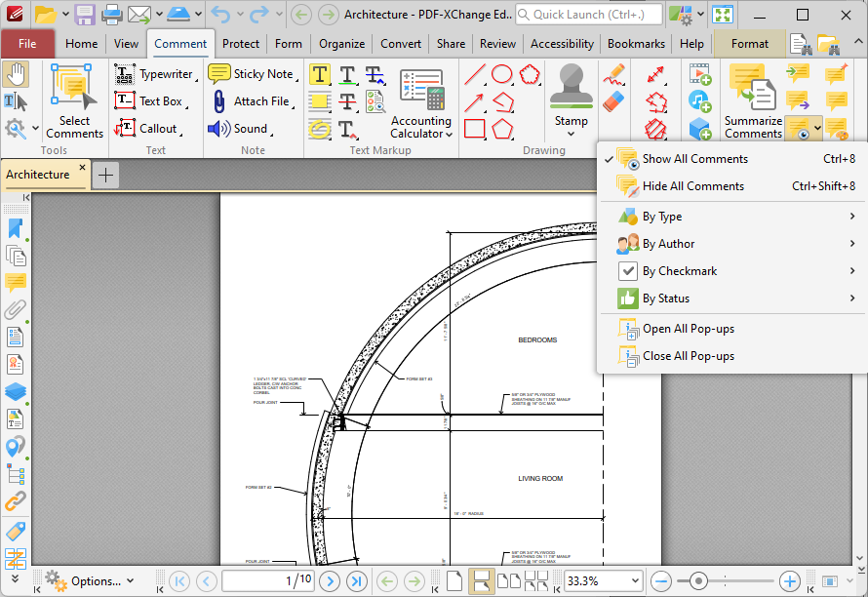This screenshot has height=597, width=868.
Task: Select the Attach File tool
Action: click(x=254, y=101)
